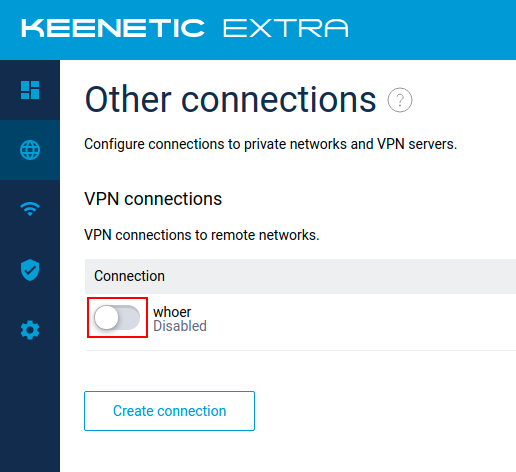This screenshot has height=472, width=516.
Task: Click the KEENETIC logo in header
Action: coord(113,28)
